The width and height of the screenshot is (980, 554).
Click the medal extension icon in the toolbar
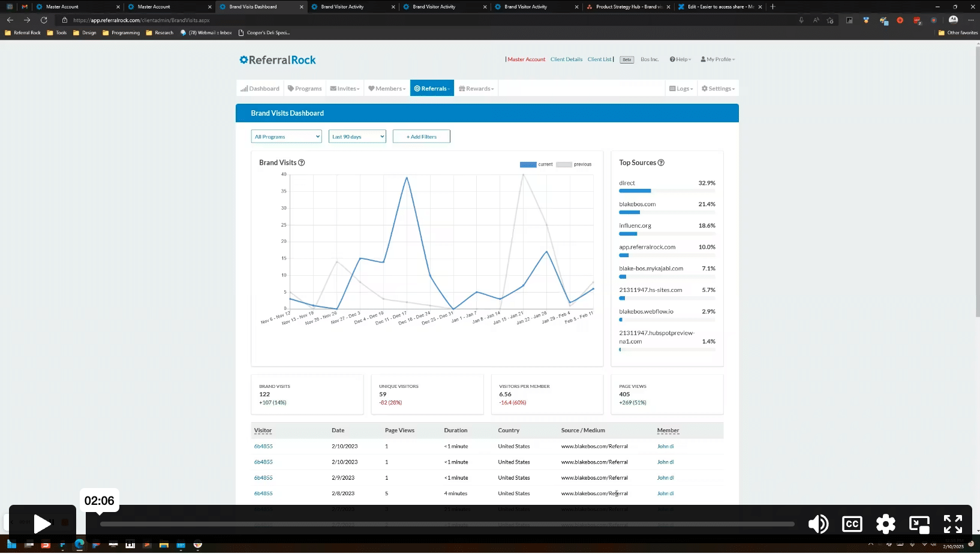point(866,20)
